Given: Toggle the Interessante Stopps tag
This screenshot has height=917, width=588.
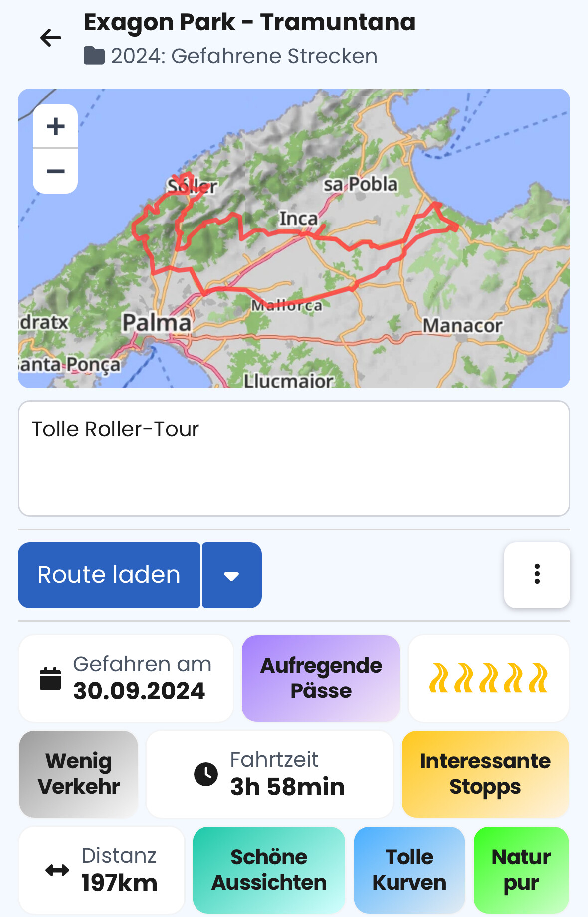Looking at the screenshot, I should click(485, 774).
